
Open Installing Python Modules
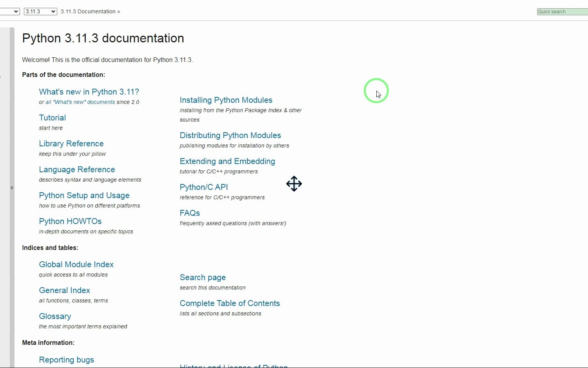point(226,100)
